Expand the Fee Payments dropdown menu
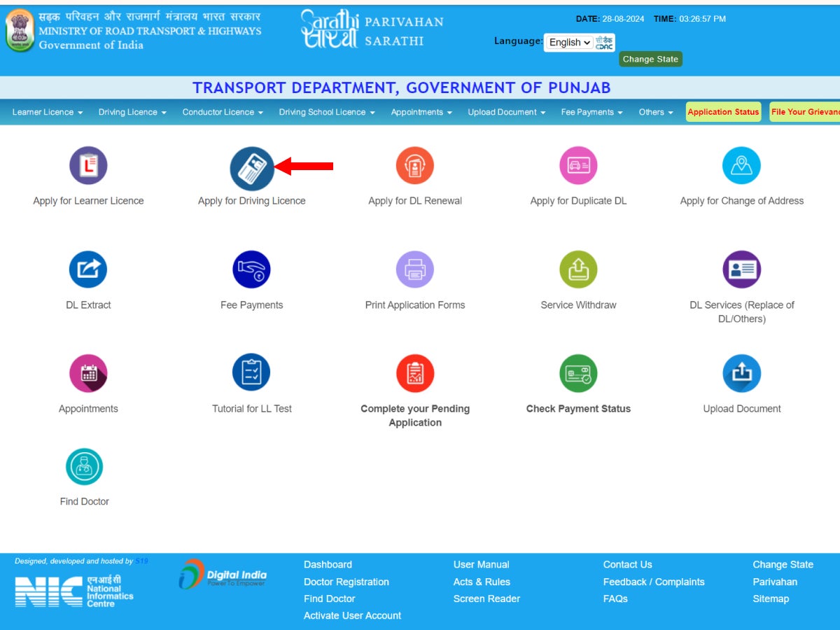840x630 pixels. pos(591,112)
